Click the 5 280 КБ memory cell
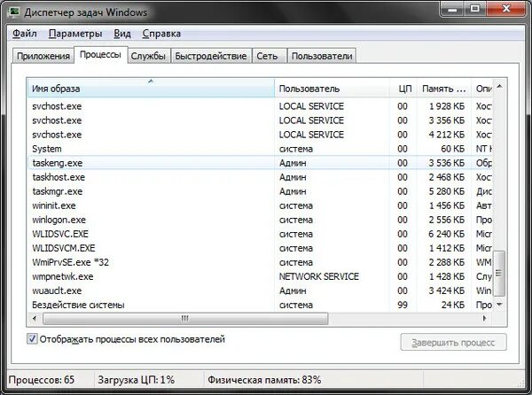Viewport: 532px width, 395px height. (446, 191)
